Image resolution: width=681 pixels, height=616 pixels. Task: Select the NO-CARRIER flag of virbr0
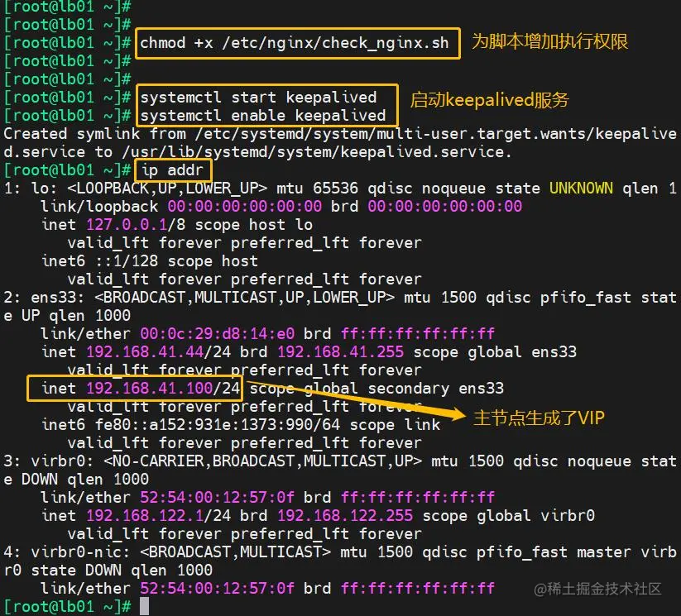(x=158, y=461)
